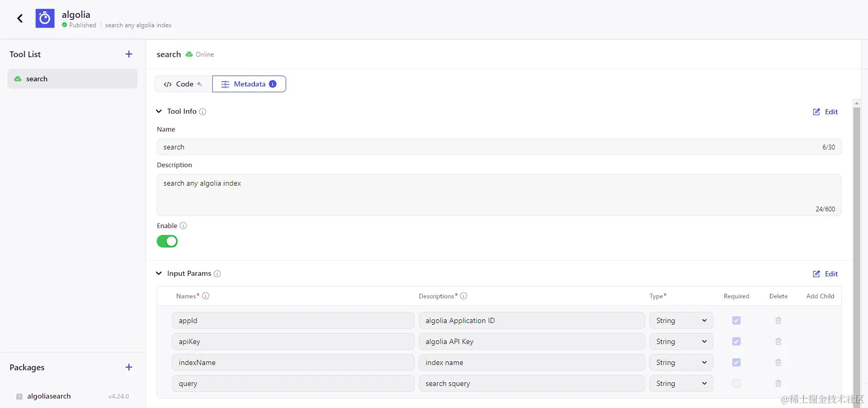868x408 pixels.
Task: Toggle Required checkbox for indexName
Action: (x=736, y=362)
